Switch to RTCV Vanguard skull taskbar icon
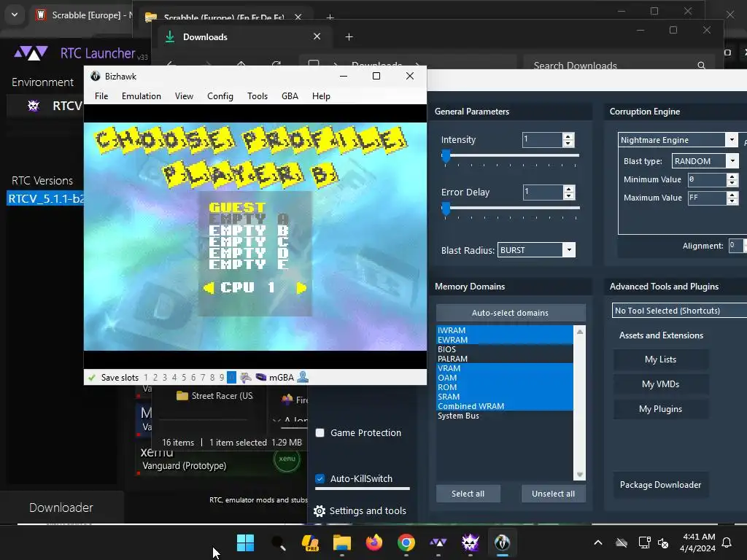 [x=471, y=542]
